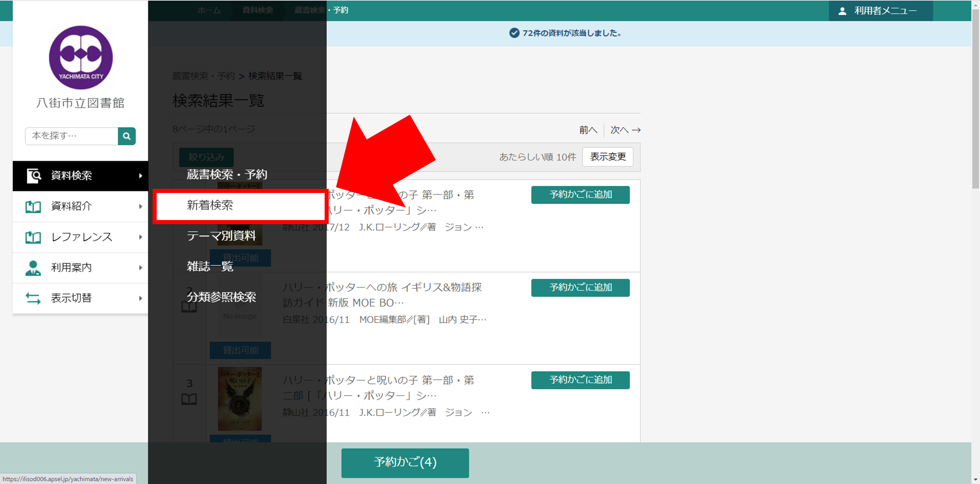The width and height of the screenshot is (980, 484).
Task: Open 蔵書検索・予約 from the flyout menu
Action: pos(227,175)
